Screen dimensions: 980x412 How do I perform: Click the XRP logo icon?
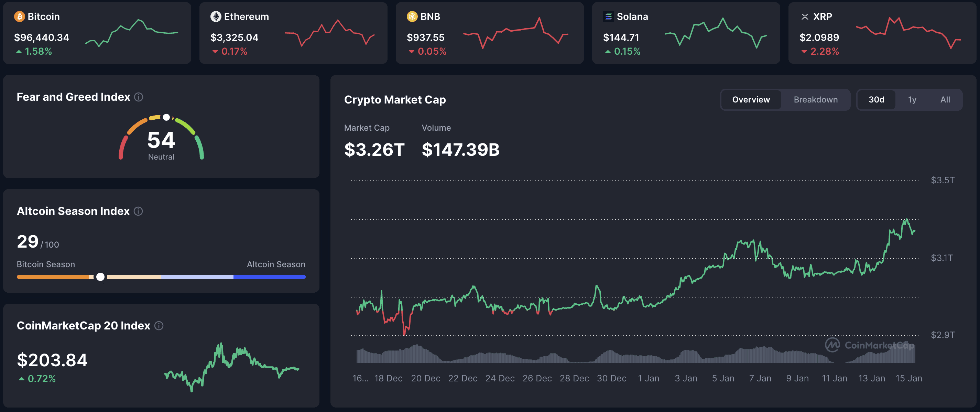tap(804, 17)
